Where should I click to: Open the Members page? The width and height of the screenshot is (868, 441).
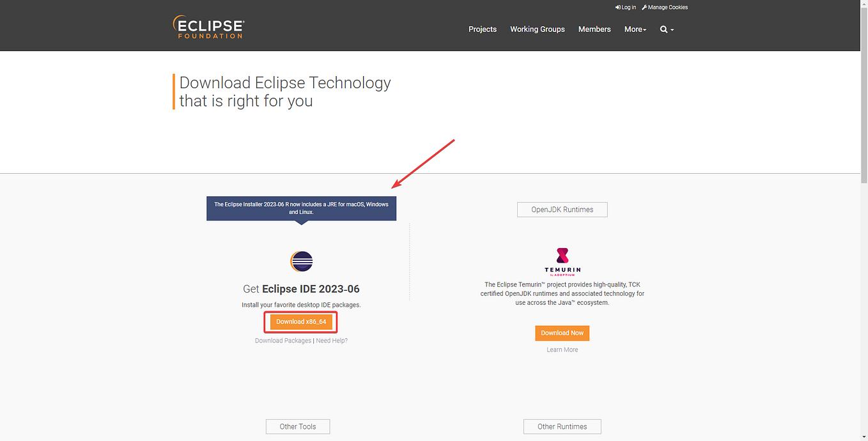[594, 29]
